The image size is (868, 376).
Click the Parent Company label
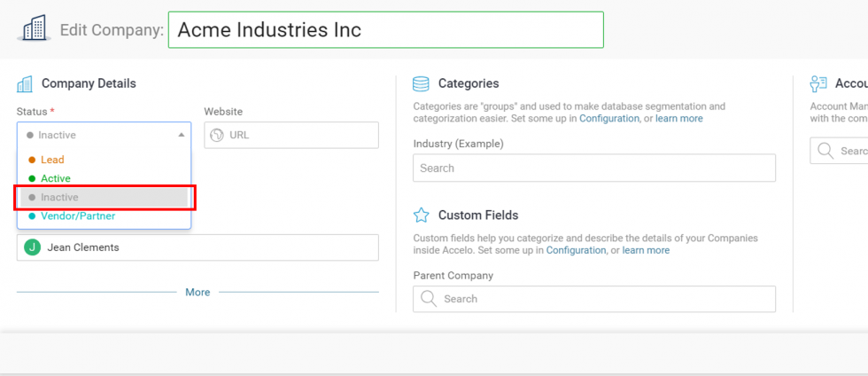(453, 275)
